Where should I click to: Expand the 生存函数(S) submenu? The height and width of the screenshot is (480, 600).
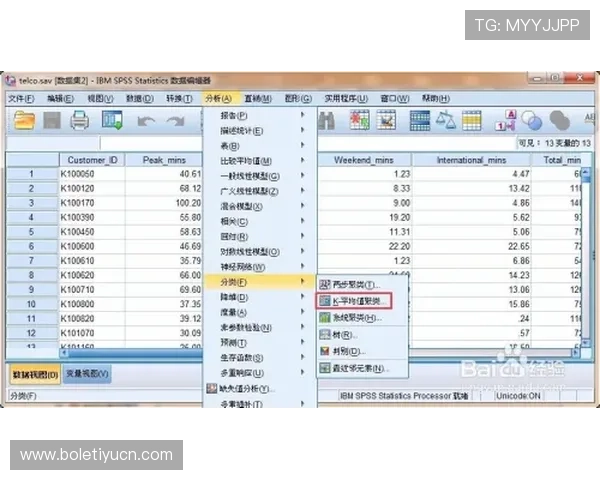tap(260, 358)
